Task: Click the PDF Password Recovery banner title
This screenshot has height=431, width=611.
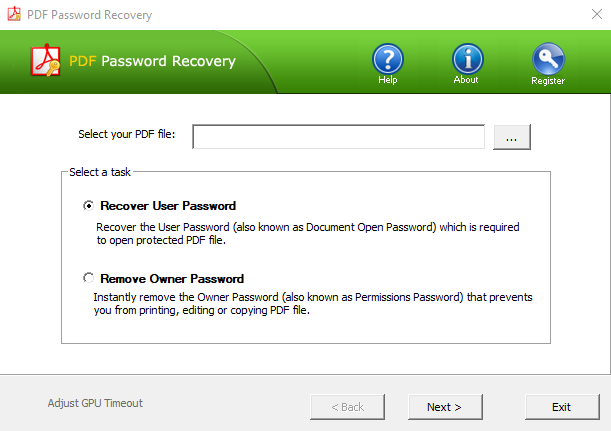Action: click(x=152, y=61)
